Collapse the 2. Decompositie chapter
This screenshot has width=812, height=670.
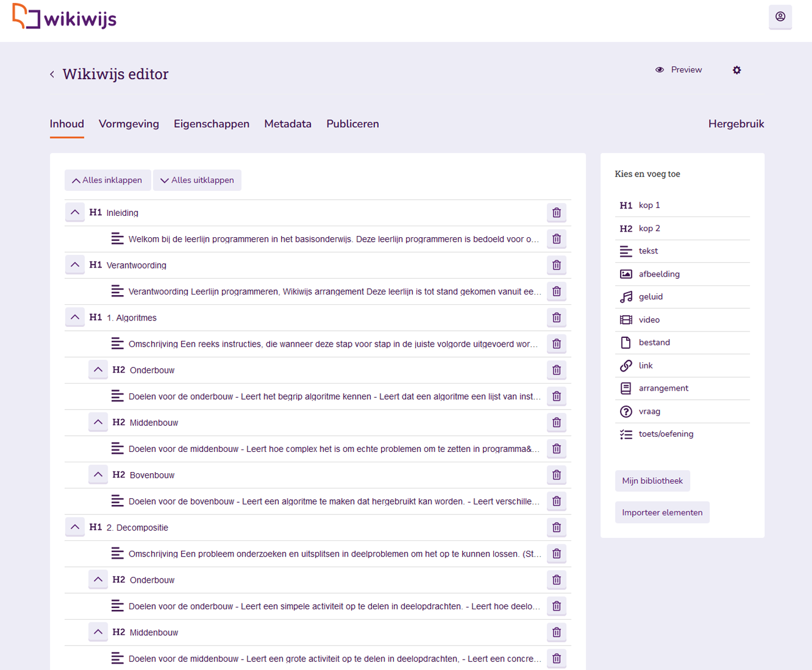click(x=75, y=527)
